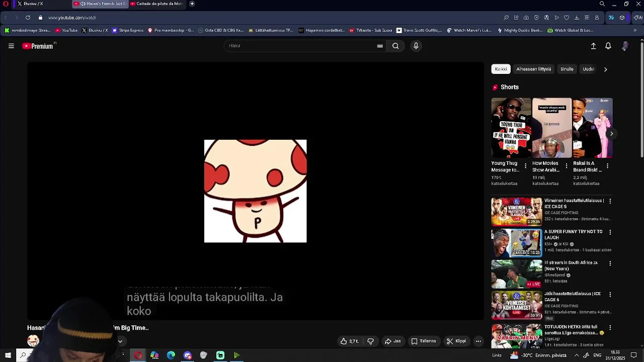Click the mushroom image in the video player

pyautogui.click(x=255, y=191)
